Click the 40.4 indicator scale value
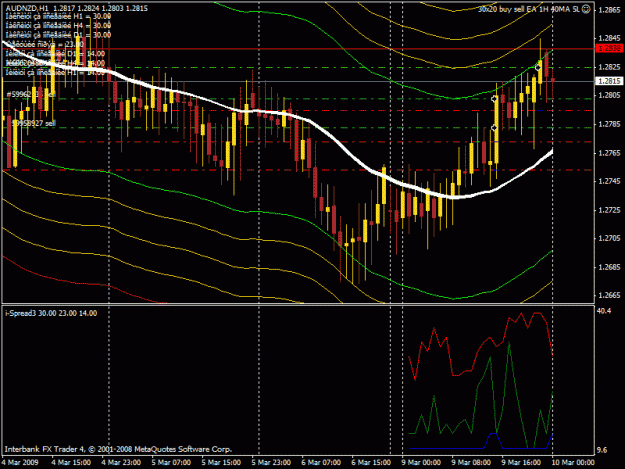Viewport: 625px width, 469px height. (604, 310)
